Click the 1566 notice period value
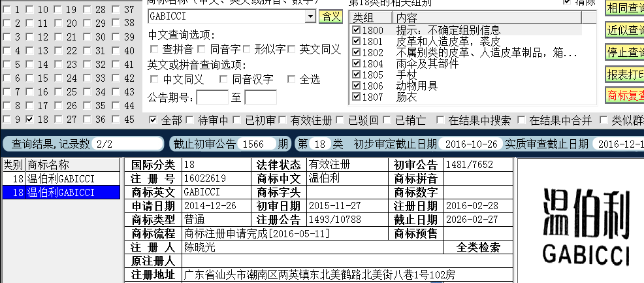 (x=257, y=144)
